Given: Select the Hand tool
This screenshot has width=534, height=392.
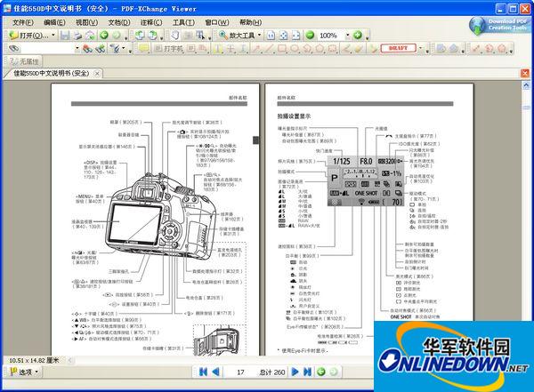Looking at the screenshot, I should point(175,35).
